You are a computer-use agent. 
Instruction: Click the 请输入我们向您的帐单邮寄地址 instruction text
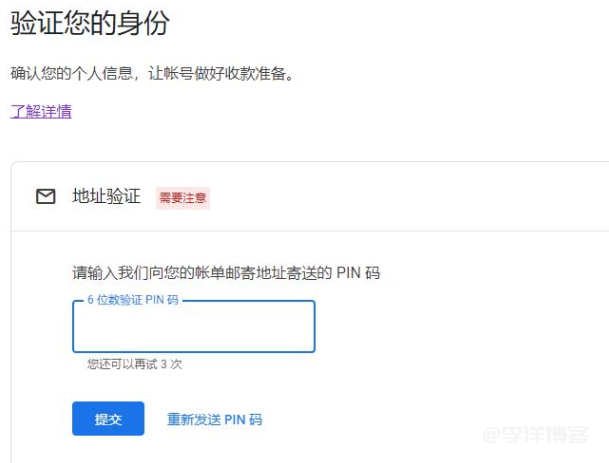coord(226,273)
